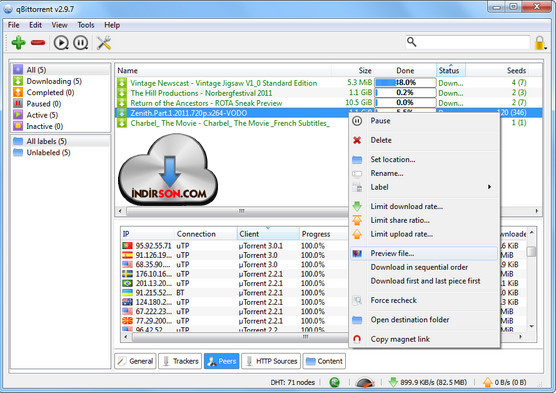This screenshot has height=393, width=556.
Task: Click the Vintage Newscast torrent status icon
Action: pyautogui.click(x=122, y=83)
